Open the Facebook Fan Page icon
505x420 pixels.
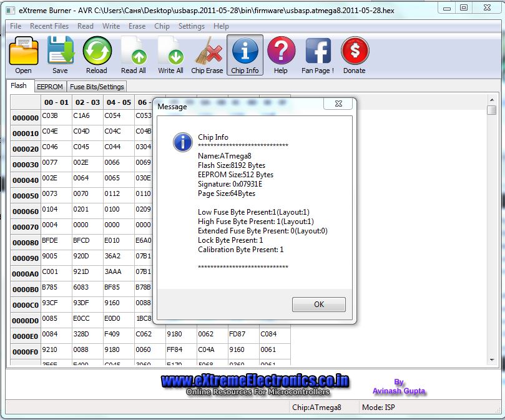tap(318, 55)
